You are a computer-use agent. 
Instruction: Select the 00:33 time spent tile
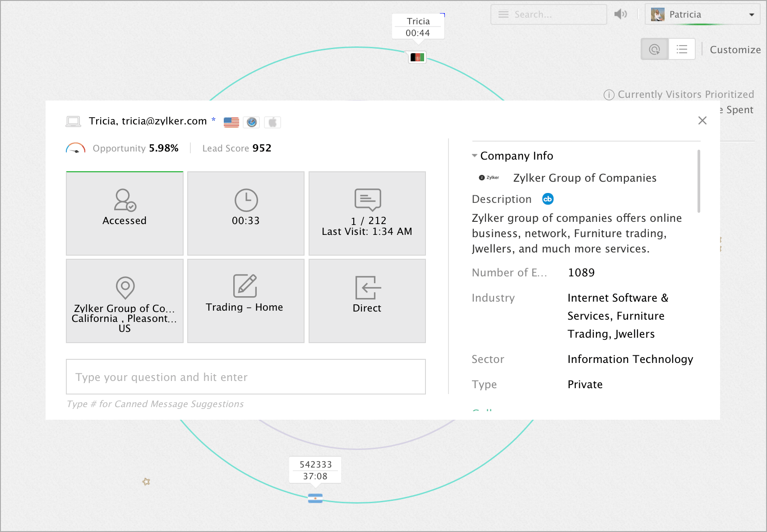point(246,213)
